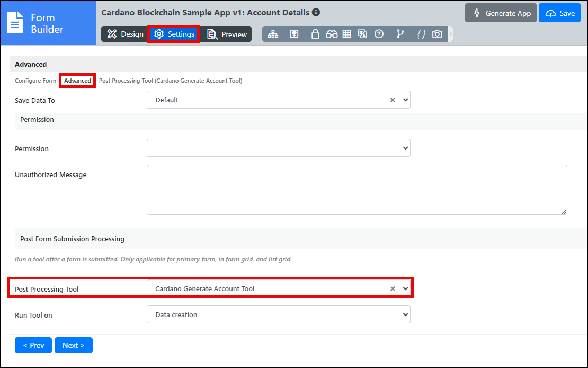Click the Next button
The image size is (588, 368).
coord(74,345)
